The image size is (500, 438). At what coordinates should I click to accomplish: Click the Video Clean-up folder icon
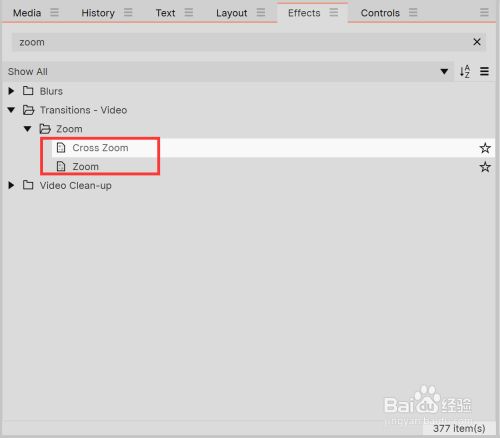click(28, 185)
